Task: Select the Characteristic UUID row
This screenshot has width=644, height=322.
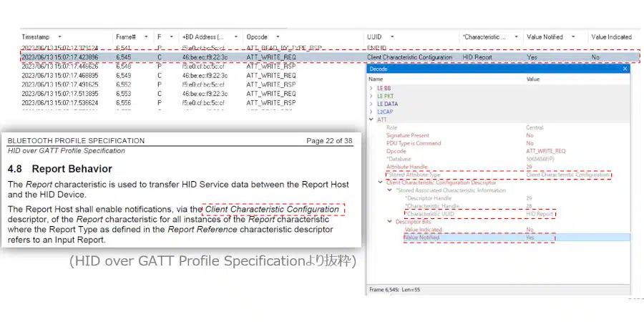Action: [x=431, y=213]
